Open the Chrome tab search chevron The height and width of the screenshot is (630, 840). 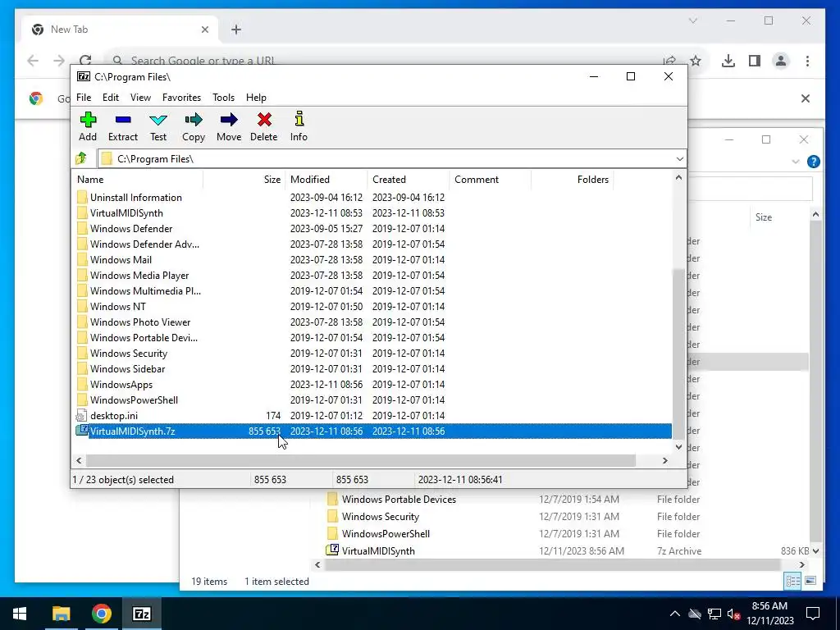pos(692,21)
